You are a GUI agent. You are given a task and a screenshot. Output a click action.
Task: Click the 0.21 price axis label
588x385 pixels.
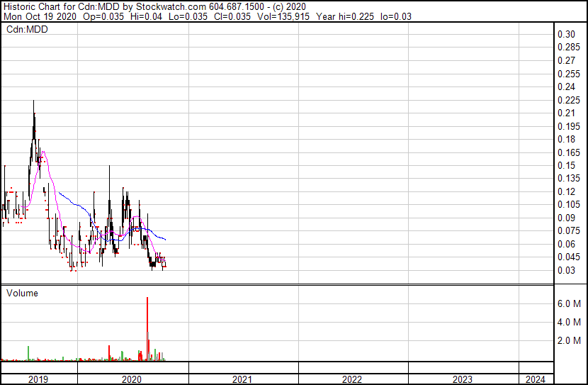point(566,113)
